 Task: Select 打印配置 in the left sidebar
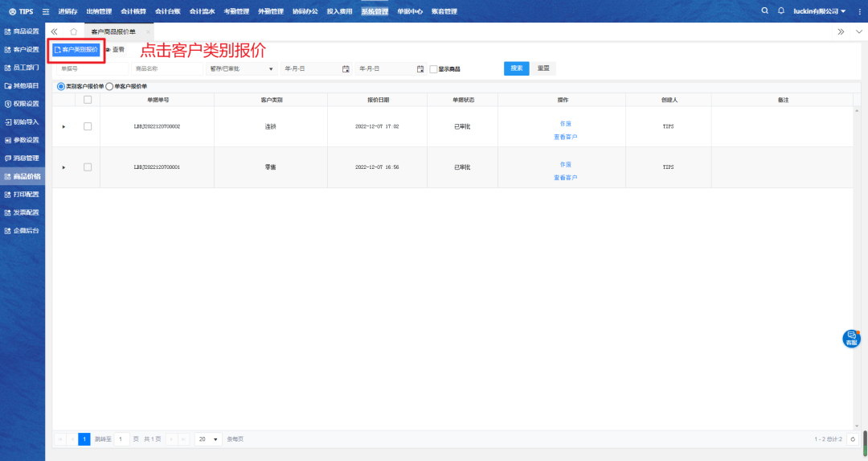(x=23, y=194)
